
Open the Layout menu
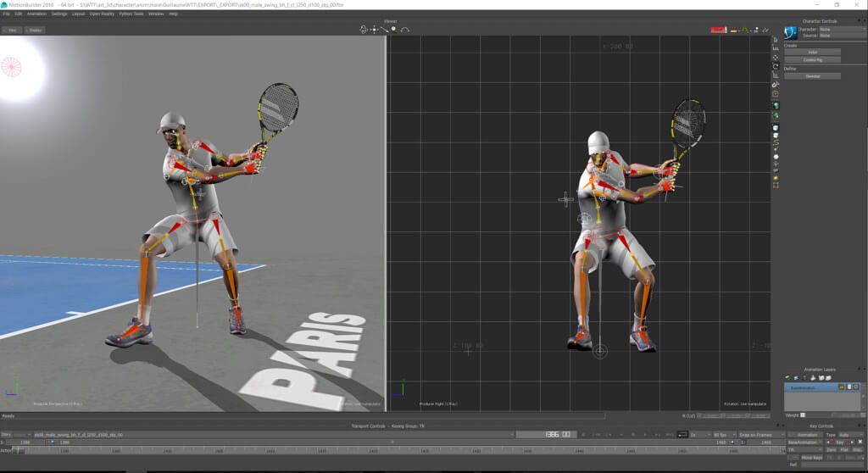(78, 14)
